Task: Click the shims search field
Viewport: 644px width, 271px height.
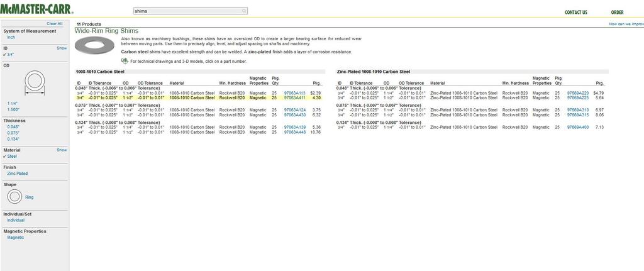Action: pyautogui.click(x=190, y=11)
